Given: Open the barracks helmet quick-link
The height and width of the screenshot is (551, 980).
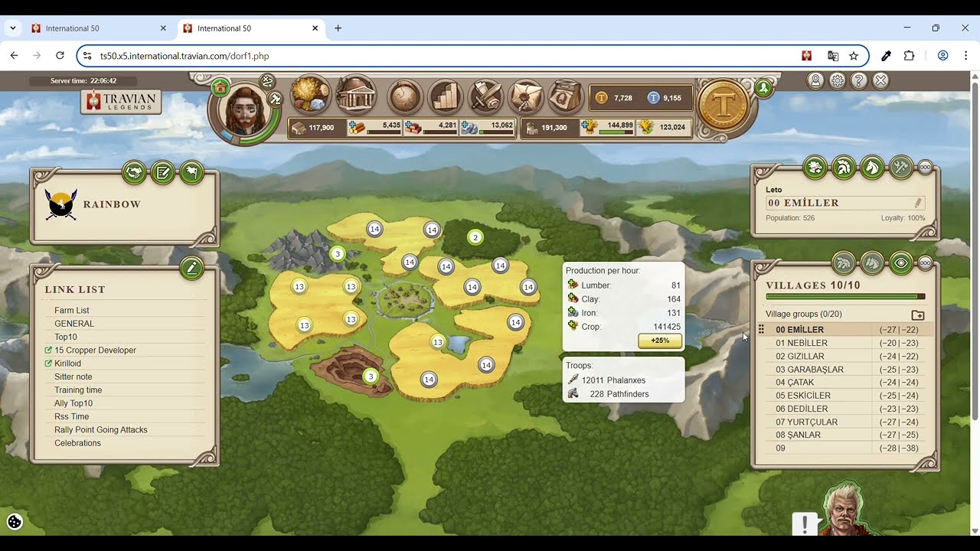Looking at the screenshot, I should coord(844,167).
